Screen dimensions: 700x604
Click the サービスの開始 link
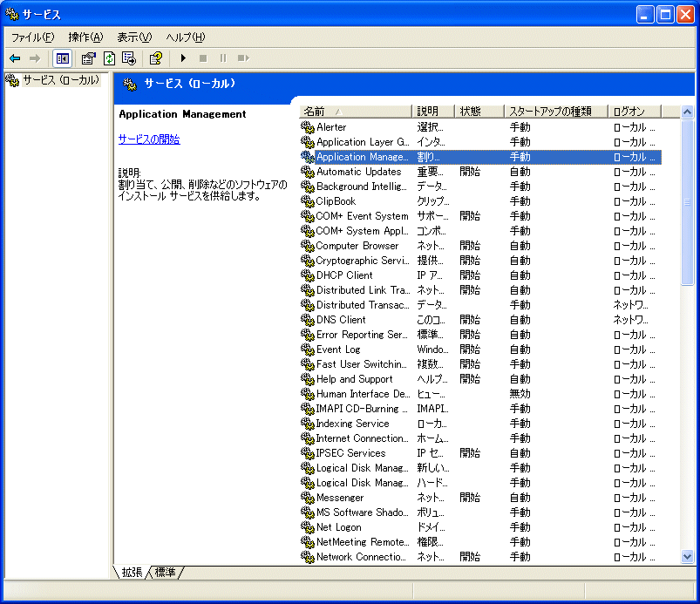[x=149, y=139]
